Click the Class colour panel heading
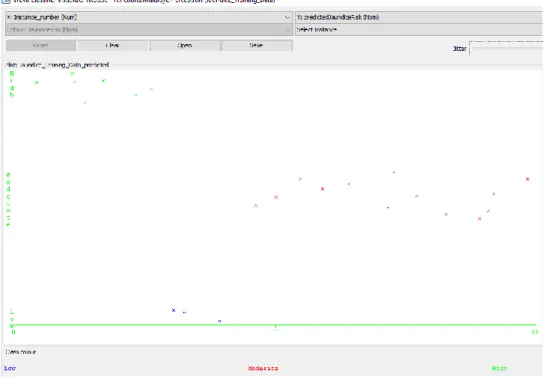The height and width of the screenshot is (377, 544). pos(21,352)
